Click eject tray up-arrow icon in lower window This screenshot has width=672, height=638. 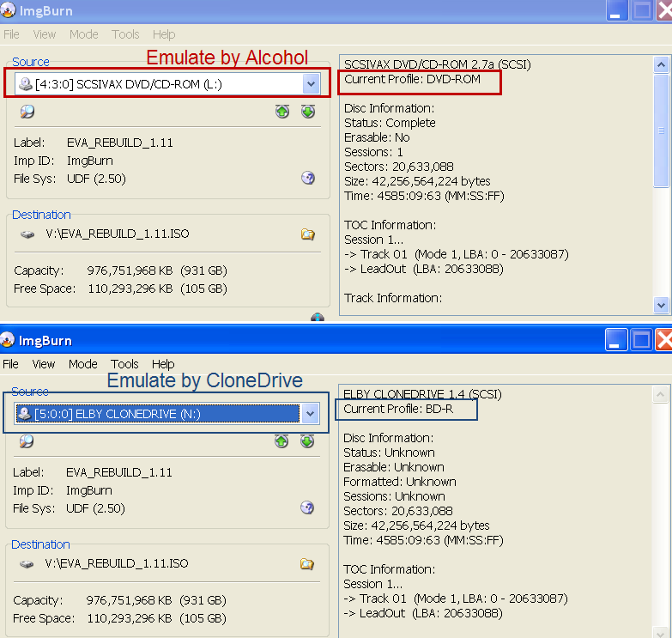(282, 441)
